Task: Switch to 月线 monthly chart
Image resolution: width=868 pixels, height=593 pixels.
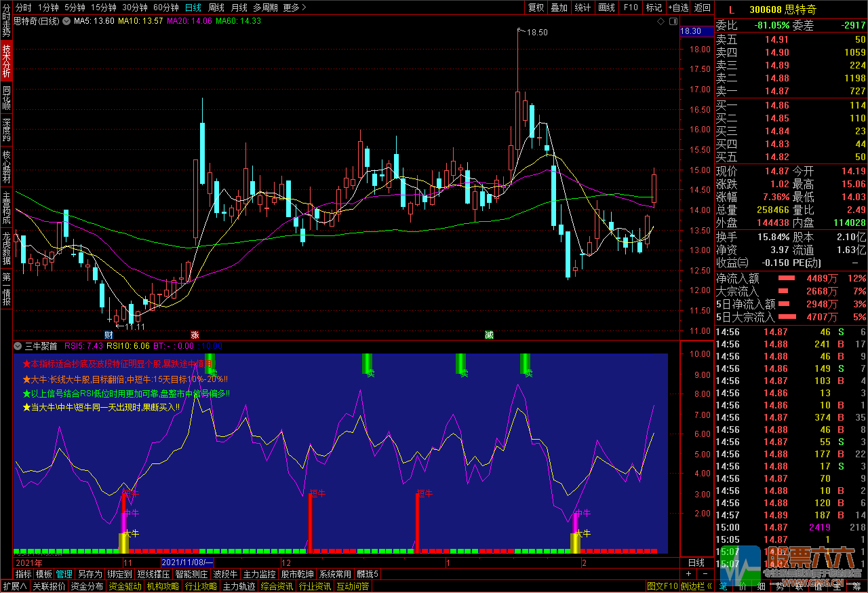Action: (239, 7)
